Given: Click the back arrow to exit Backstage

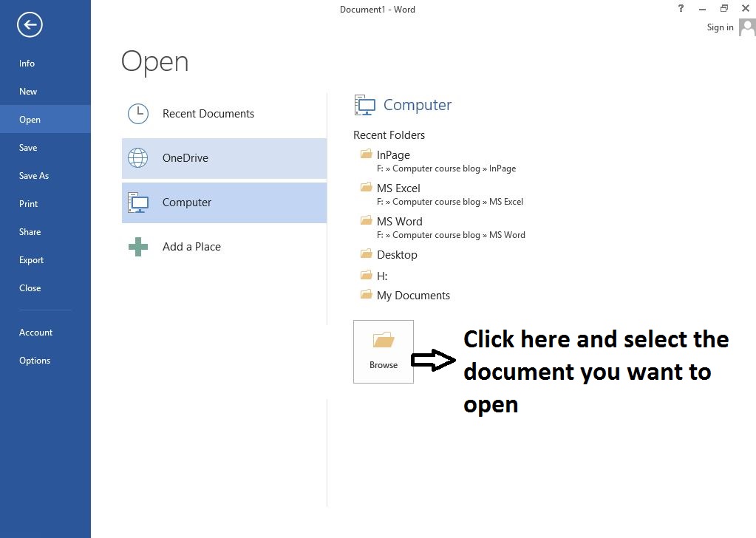Looking at the screenshot, I should [29, 24].
